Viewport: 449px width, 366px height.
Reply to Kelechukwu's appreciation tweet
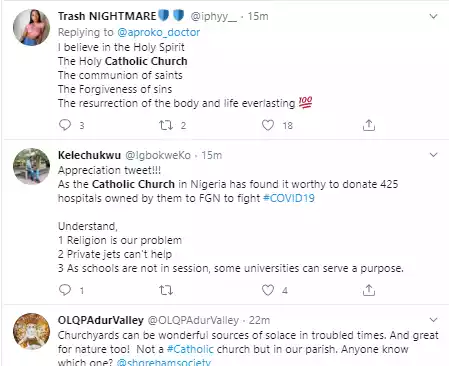coord(65,290)
